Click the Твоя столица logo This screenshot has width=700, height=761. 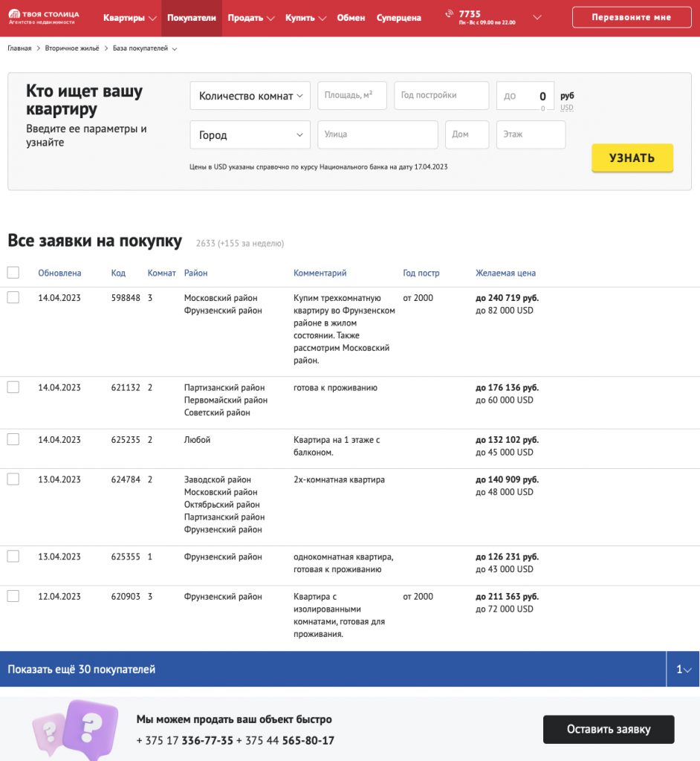coord(44,17)
